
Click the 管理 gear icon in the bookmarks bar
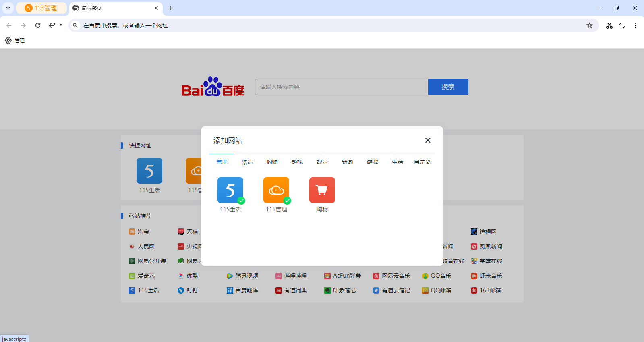tap(8, 41)
